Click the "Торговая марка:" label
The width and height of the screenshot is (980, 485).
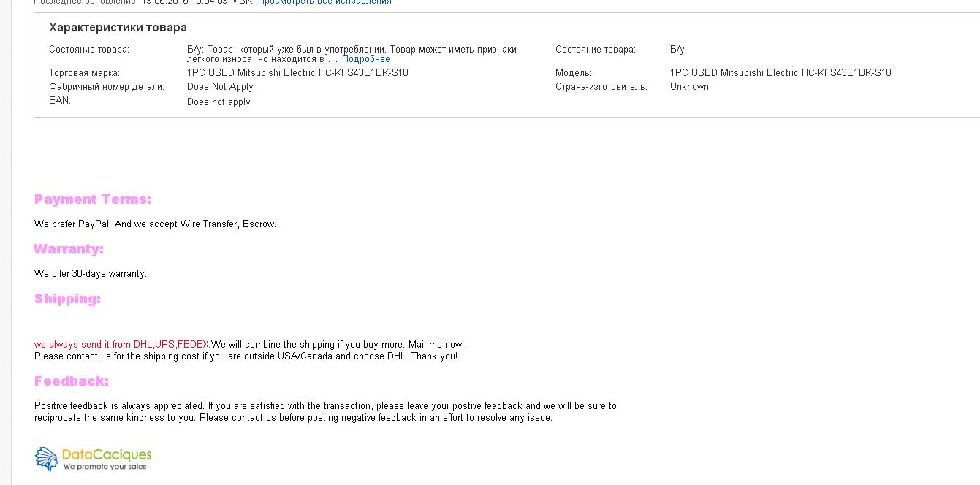pyautogui.click(x=84, y=73)
